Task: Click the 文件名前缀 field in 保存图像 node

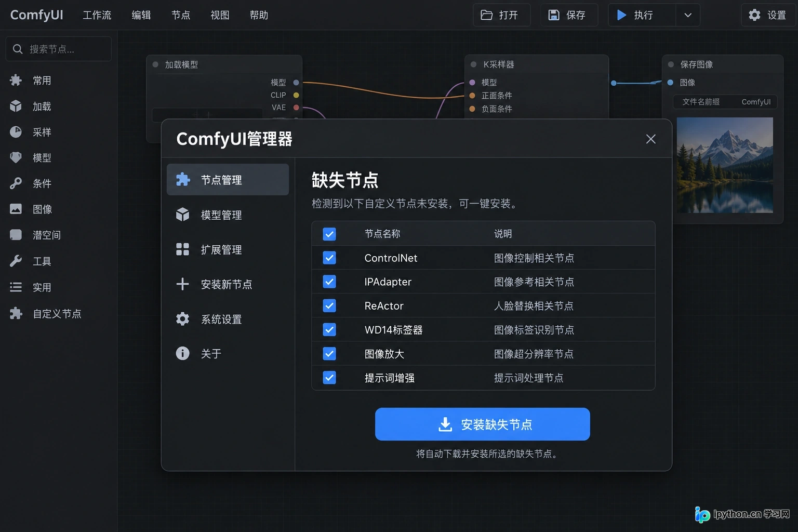Action: coord(725,102)
